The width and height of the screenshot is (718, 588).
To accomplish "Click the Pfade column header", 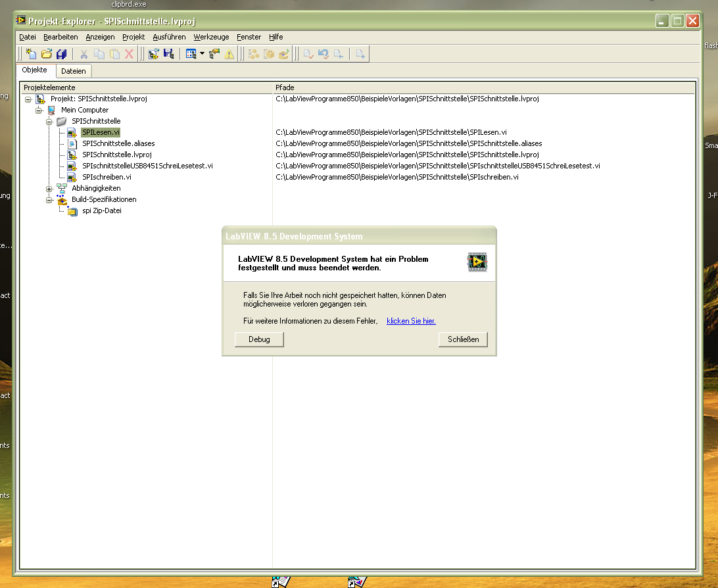I will pyautogui.click(x=483, y=87).
